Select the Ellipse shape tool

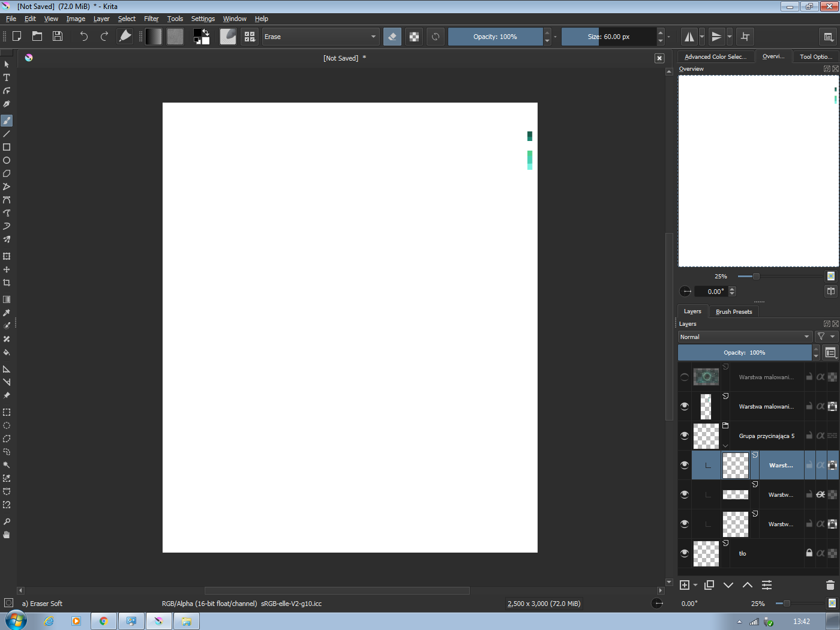point(7,160)
